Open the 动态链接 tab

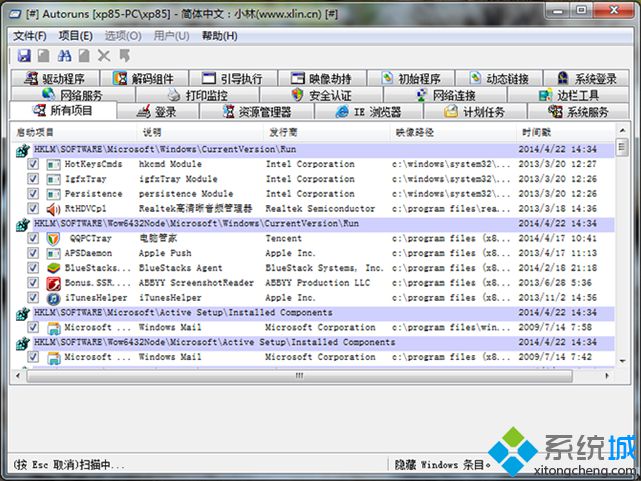[x=499, y=78]
